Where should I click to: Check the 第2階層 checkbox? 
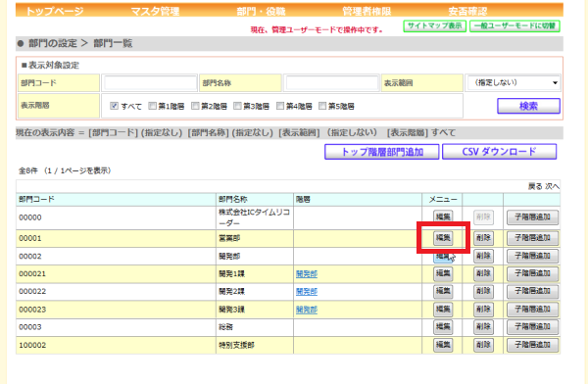click(x=195, y=106)
